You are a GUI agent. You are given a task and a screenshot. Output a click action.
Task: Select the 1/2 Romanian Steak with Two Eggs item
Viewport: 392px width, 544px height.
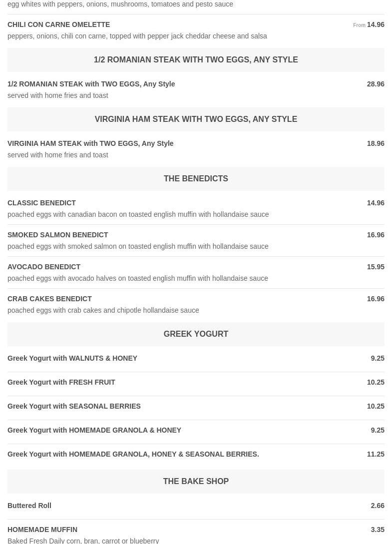pyautogui.click(x=91, y=84)
